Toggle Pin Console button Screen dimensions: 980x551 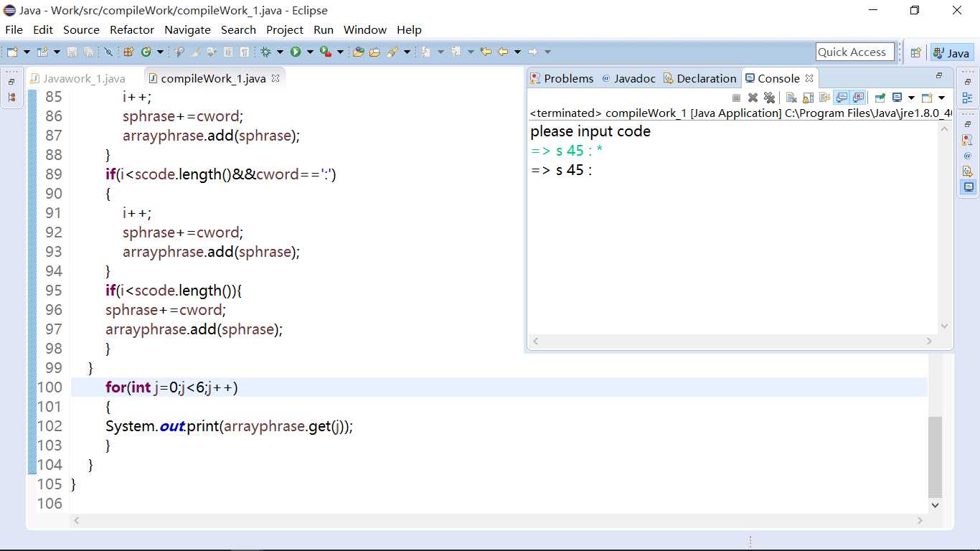pos(880,98)
